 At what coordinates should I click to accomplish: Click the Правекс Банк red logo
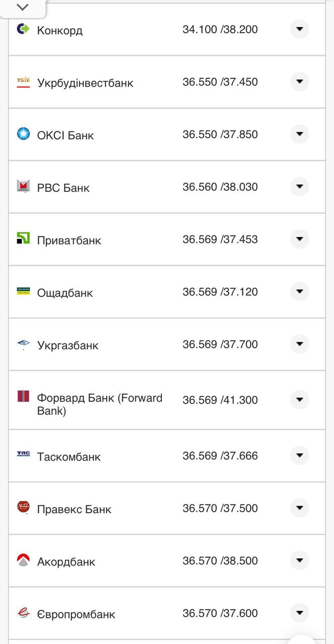23,508
